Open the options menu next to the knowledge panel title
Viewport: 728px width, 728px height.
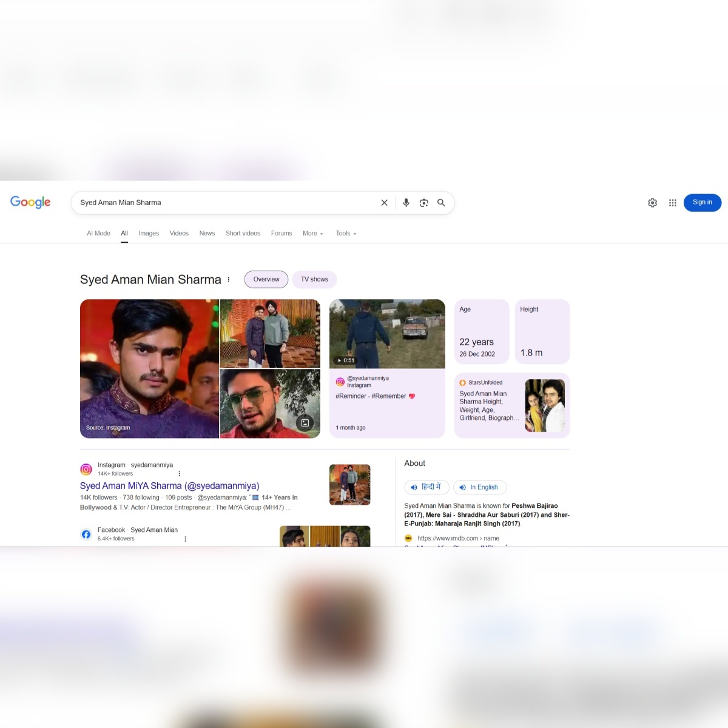(229, 280)
